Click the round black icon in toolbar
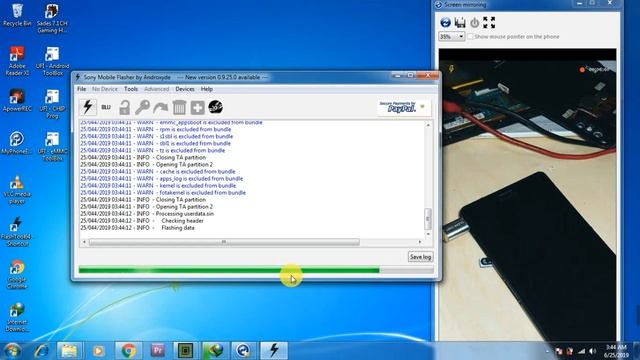 [216, 107]
